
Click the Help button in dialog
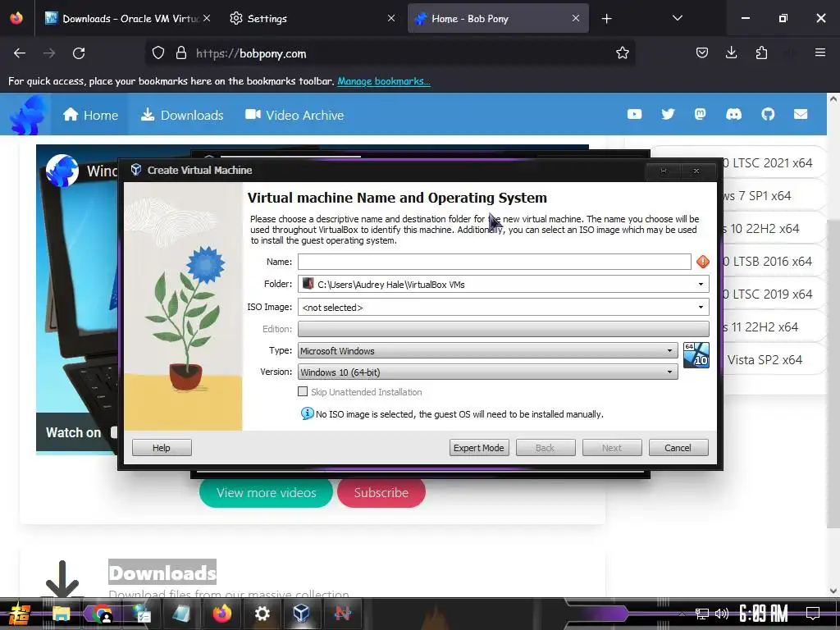pos(162,448)
